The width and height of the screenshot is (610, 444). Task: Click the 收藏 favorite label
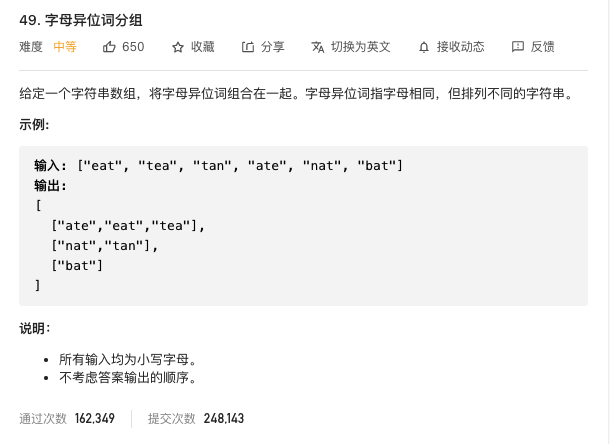coord(202,47)
